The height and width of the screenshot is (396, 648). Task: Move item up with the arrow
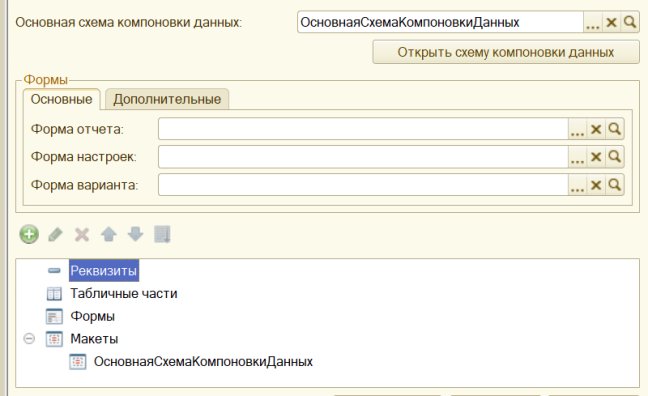109,234
